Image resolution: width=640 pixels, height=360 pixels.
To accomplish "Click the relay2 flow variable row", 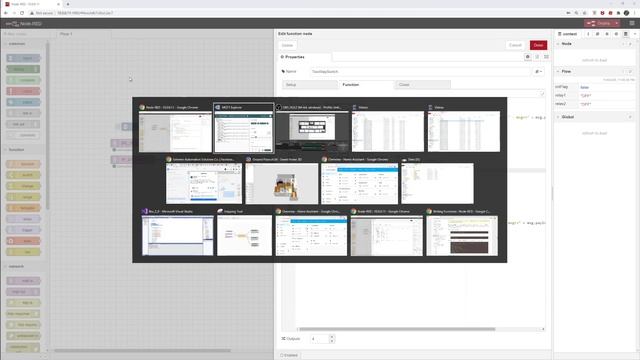I will tap(594, 104).
